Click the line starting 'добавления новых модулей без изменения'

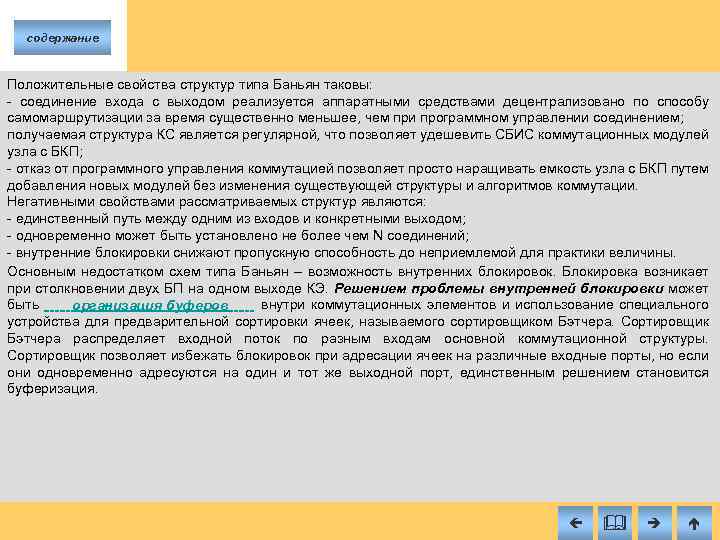(322, 186)
